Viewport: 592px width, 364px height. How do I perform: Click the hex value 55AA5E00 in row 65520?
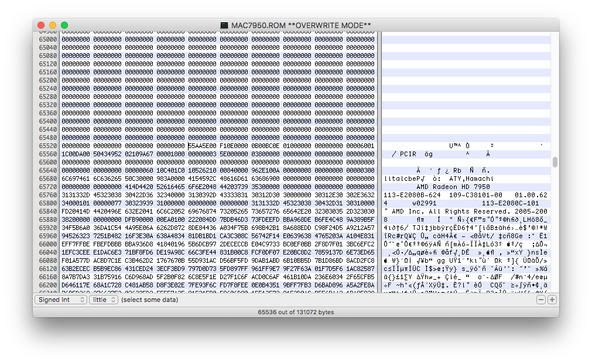pyautogui.click(x=203, y=146)
